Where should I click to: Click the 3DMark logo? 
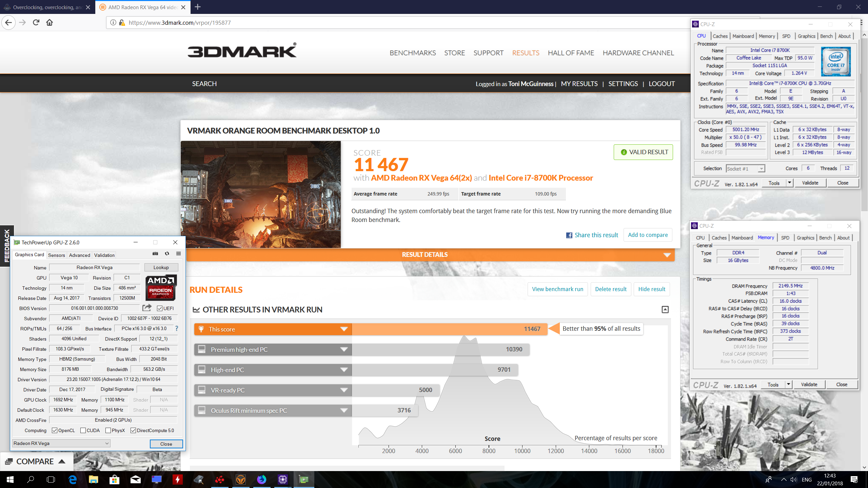click(x=242, y=51)
